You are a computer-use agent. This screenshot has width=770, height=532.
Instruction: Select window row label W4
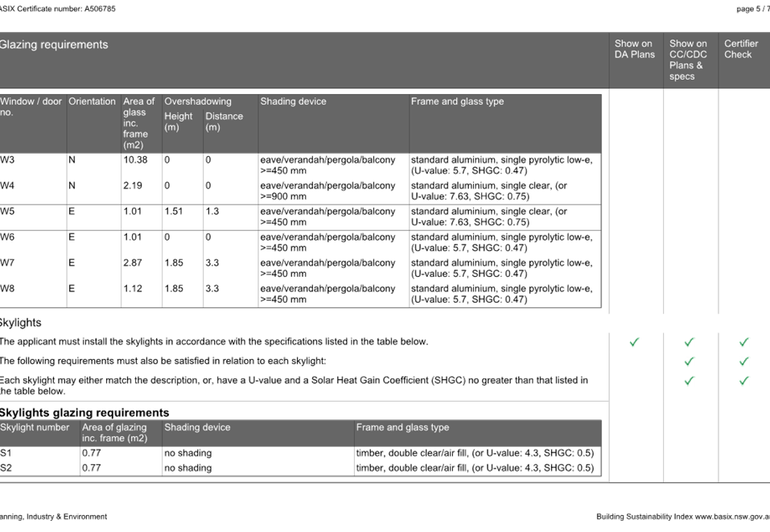pos(7,186)
